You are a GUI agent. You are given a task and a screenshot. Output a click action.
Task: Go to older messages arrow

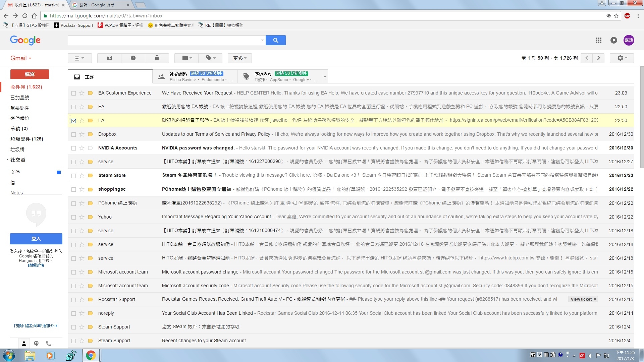(598, 58)
